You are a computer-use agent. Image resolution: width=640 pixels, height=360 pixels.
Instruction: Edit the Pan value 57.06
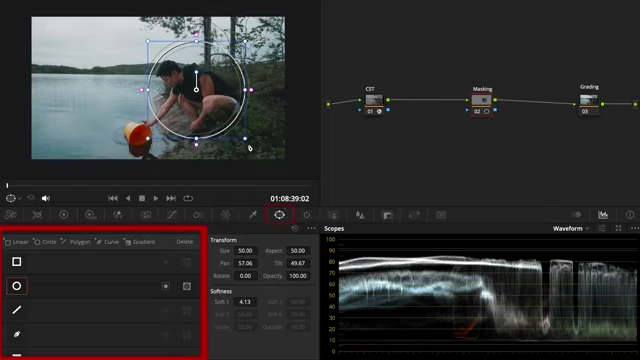pyautogui.click(x=245, y=263)
